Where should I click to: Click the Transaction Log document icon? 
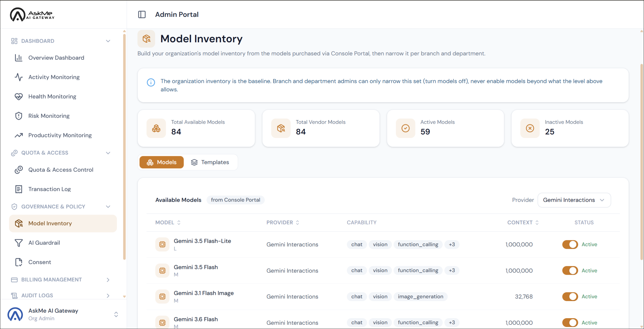click(x=19, y=189)
